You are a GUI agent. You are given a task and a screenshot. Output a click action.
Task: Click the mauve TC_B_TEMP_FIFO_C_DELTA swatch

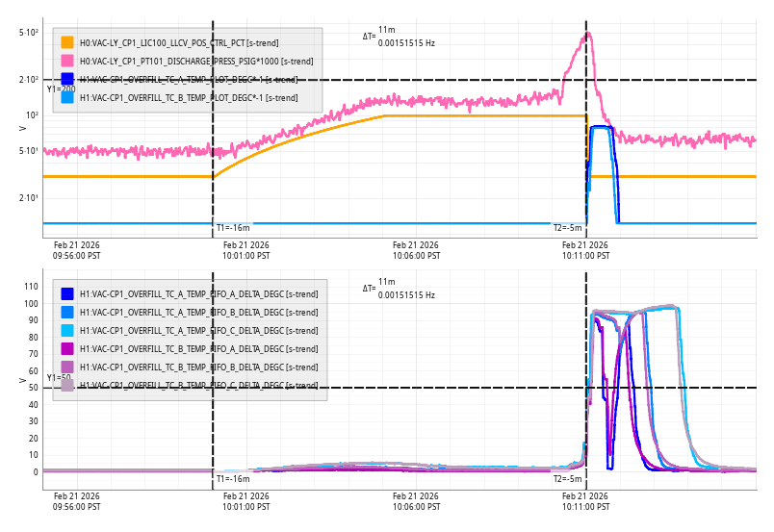67,385
